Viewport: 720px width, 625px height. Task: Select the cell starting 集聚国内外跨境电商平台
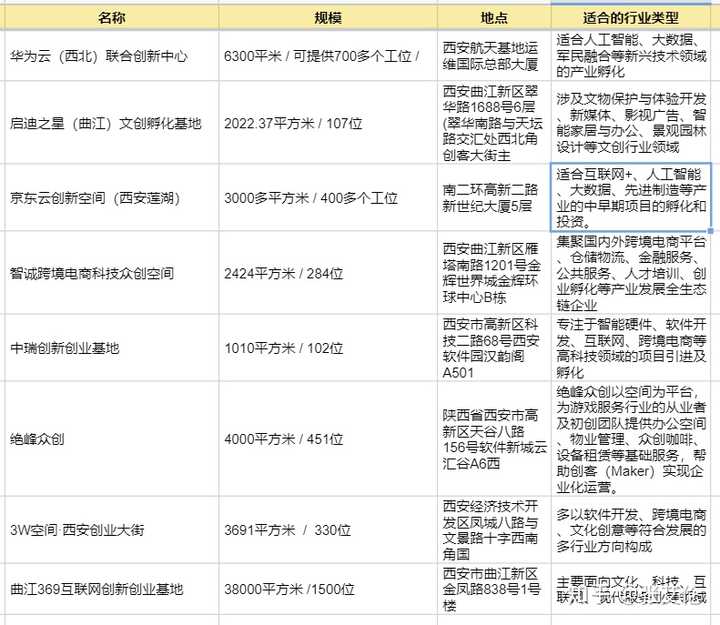click(x=630, y=273)
